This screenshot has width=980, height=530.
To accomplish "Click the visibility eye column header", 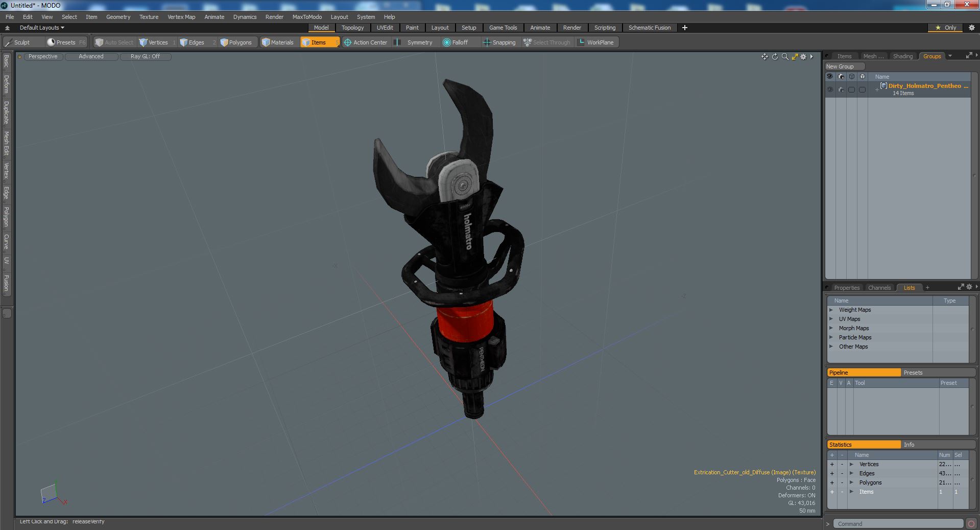I will pos(830,77).
